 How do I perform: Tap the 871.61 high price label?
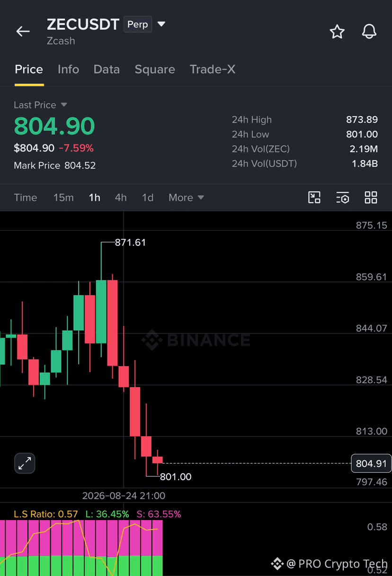pyautogui.click(x=131, y=243)
